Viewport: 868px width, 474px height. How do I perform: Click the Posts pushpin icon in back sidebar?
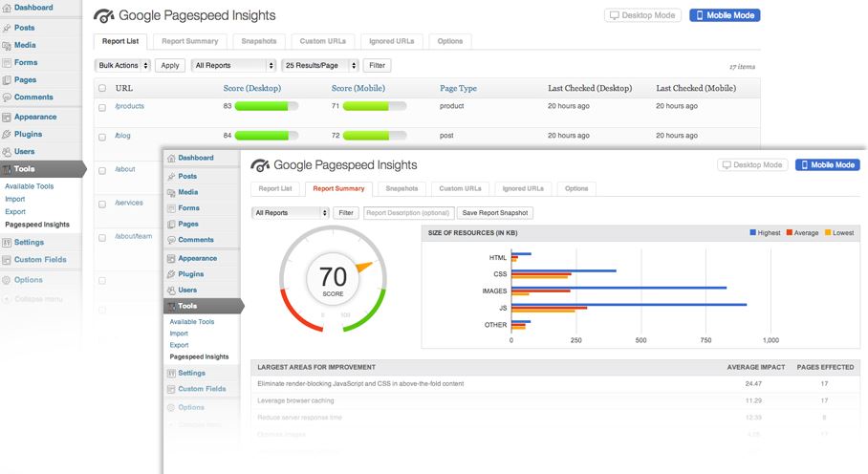[x=7, y=28]
